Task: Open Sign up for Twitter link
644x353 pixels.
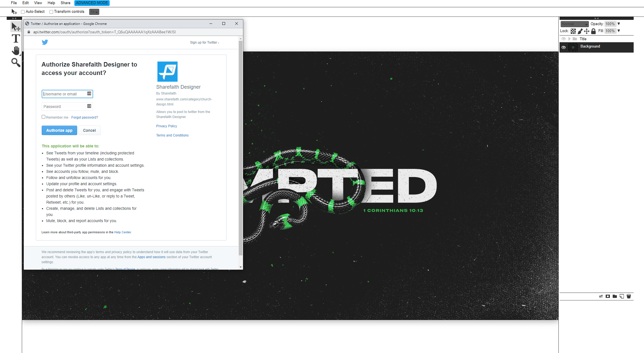Action: pyautogui.click(x=204, y=43)
